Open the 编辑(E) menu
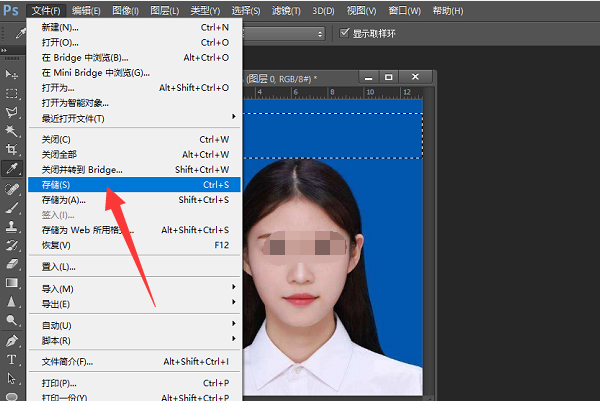The width and height of the screenshot is (600, 401). click(86, 11)
